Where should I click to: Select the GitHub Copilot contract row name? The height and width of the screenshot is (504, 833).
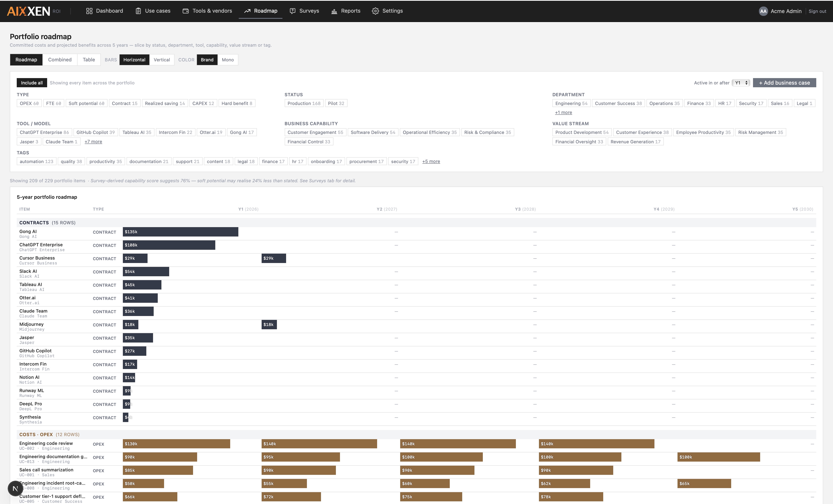click(x=36, y=351)
